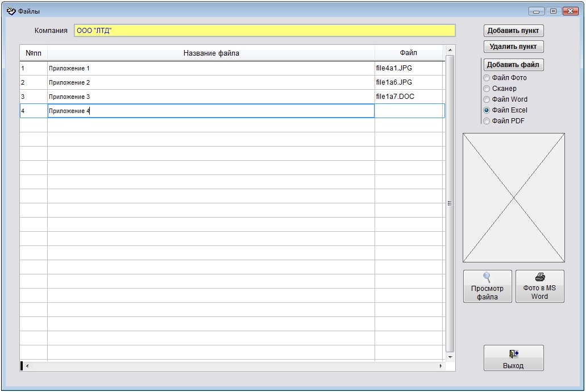This screenshot has height=392, width=586.
Task: Click the file4a1.JPG cell
Action: coord(409,68)
